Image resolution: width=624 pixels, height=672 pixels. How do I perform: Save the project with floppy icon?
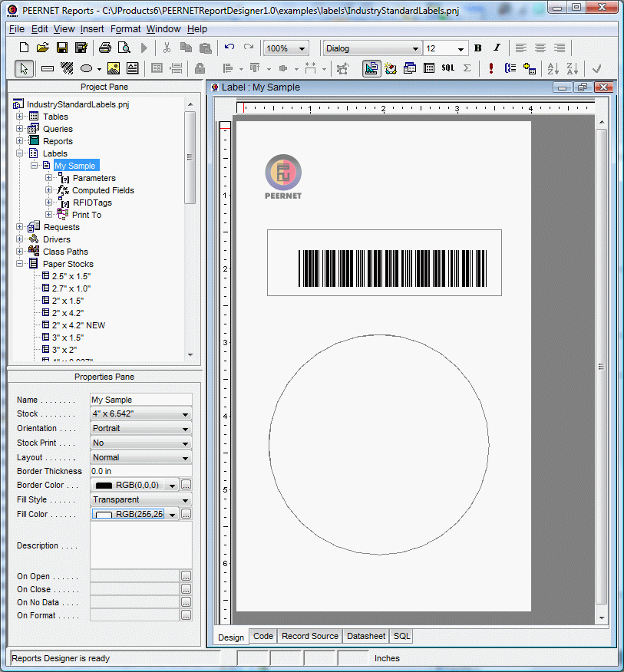pos(62,48)
